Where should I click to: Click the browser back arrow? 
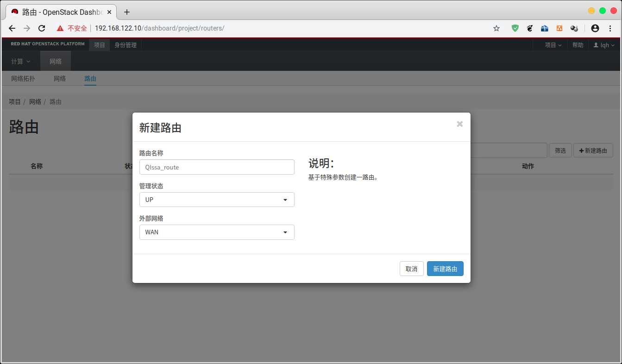tap(12, 28)
